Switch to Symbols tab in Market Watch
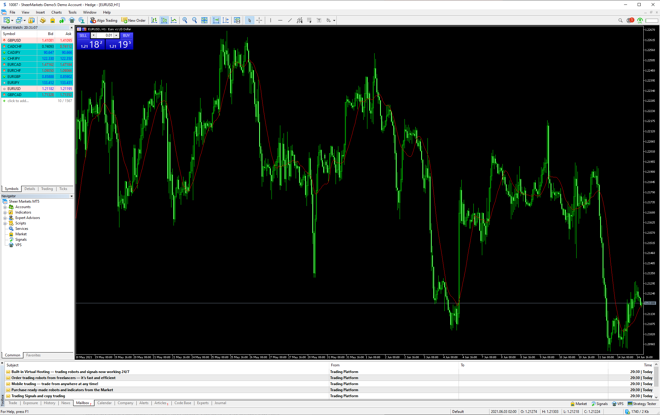660x415 pixels. (x=11, y=189)
